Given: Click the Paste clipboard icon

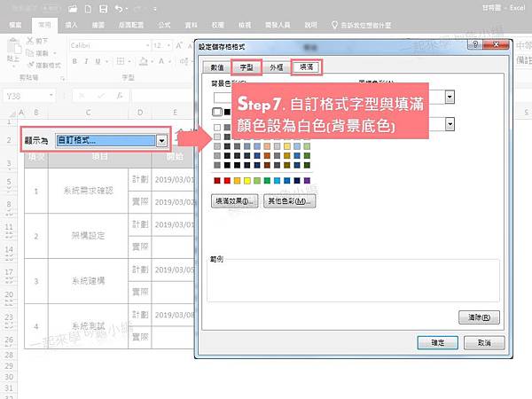Looking at the screenshot, I should (14, 46).
